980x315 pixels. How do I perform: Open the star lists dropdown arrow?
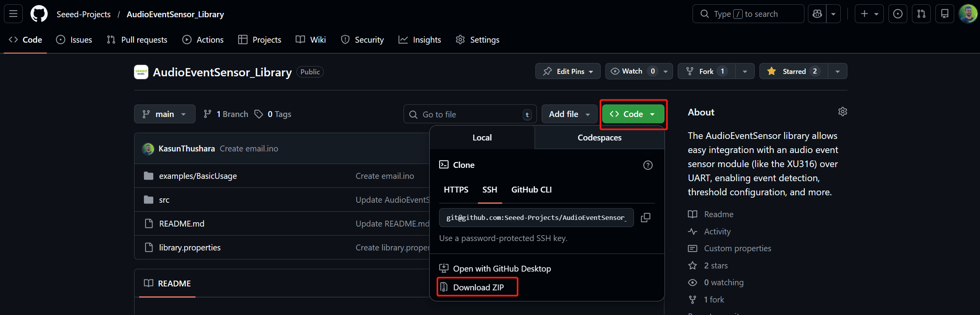pos(837,71)
